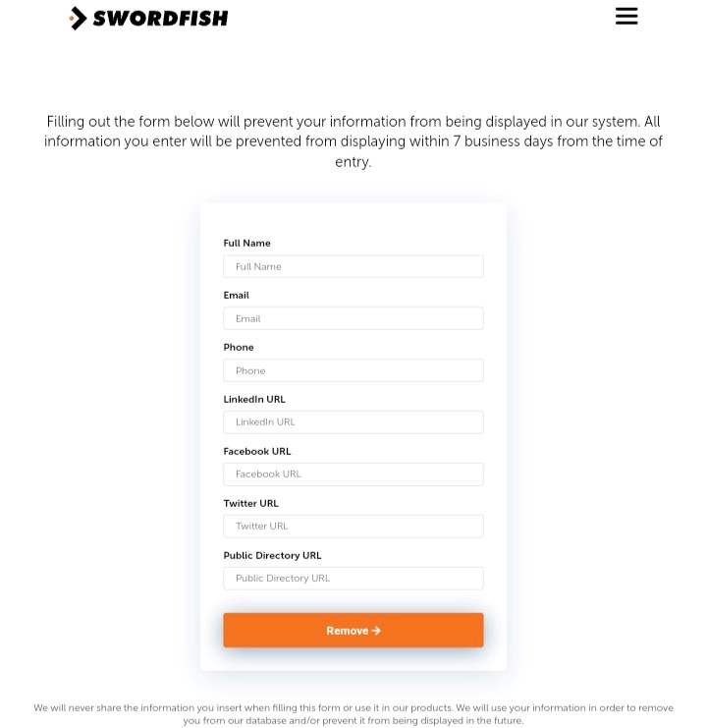Viewport: 707px width, 728px height.
Task: Submit the form with the Remove button
Action: point(353,630)
